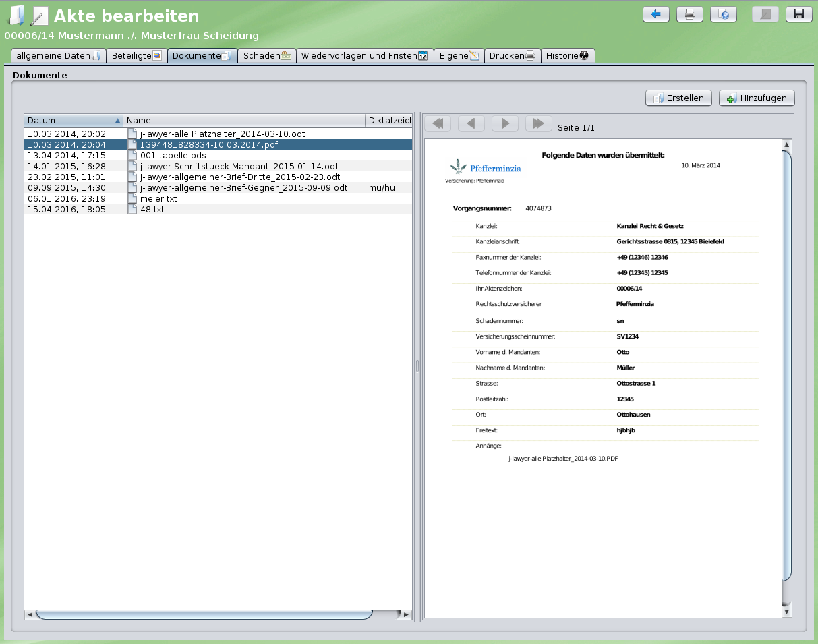Switch to the Beteiligte tab
The image size is (818, 644).
coord(136,56)
